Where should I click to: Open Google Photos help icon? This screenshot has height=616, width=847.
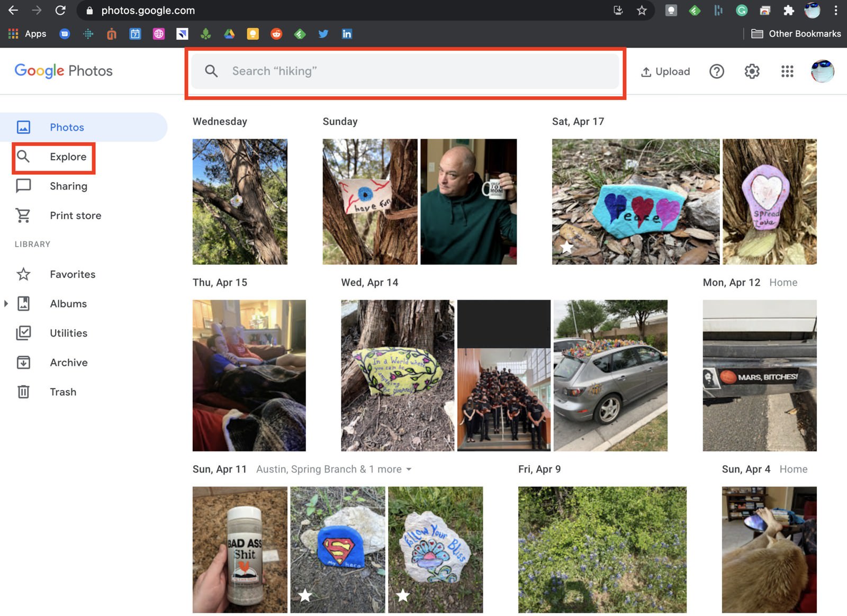(x=716, y=71)
